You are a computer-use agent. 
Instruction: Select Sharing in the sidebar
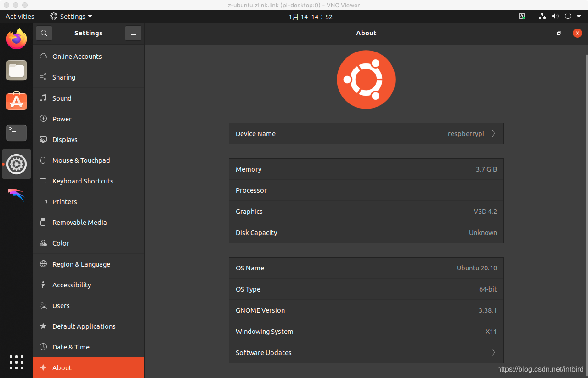click(89, 77)
